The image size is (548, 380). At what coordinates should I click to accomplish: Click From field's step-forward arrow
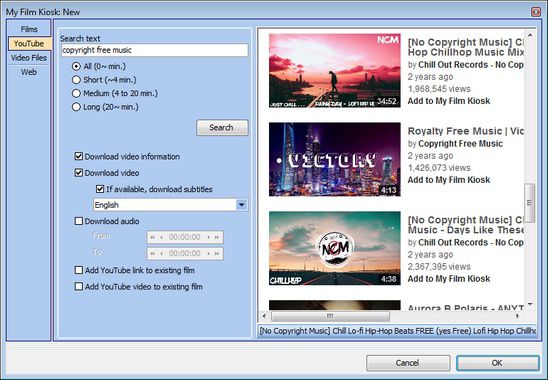point(209,237)
